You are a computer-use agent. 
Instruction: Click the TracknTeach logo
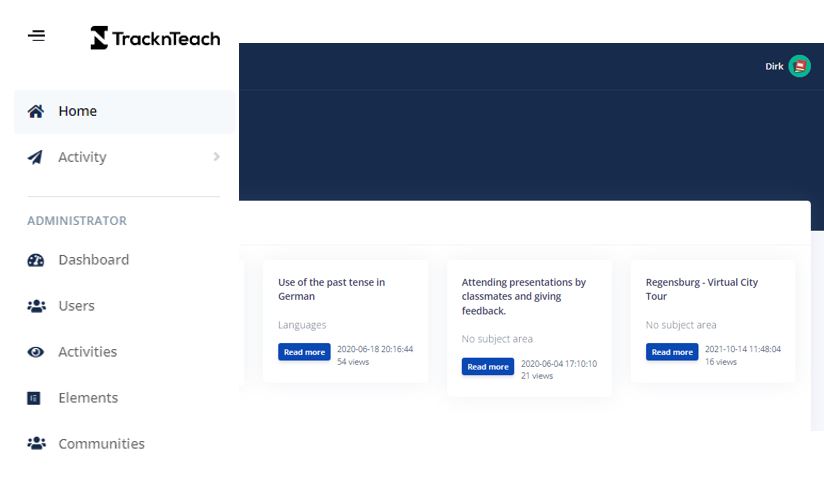pos(155,38)
